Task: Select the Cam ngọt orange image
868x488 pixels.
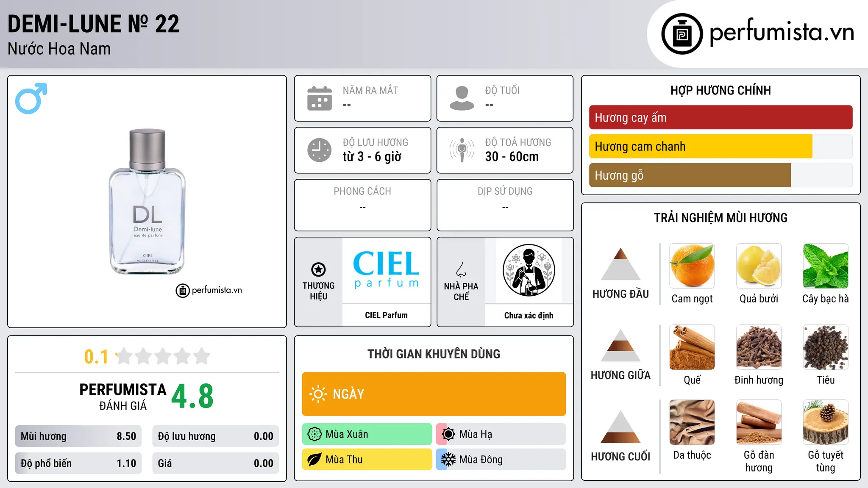Action: (692, 266)
